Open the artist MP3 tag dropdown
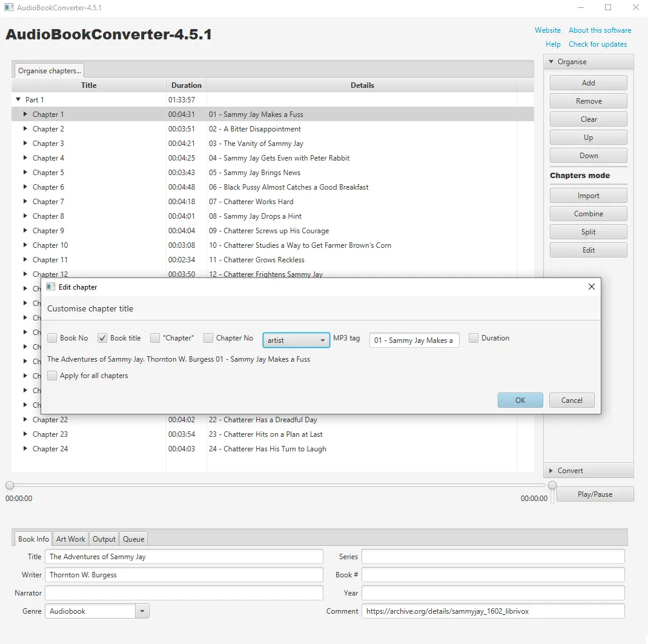 tap(322, 340)
